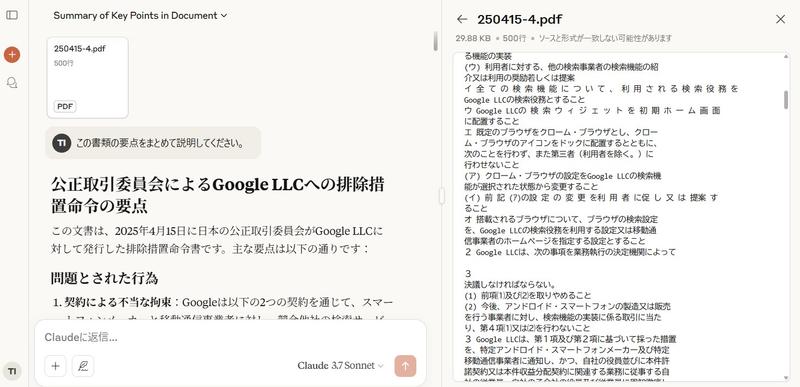Click the 250415-4.pdf title in preview header
800x387 pixels.
click(519, 19)
